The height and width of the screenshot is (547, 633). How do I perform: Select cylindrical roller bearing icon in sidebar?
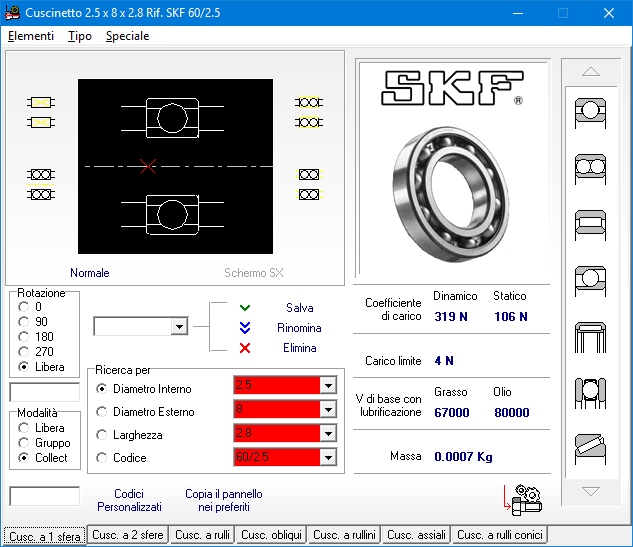590,225
